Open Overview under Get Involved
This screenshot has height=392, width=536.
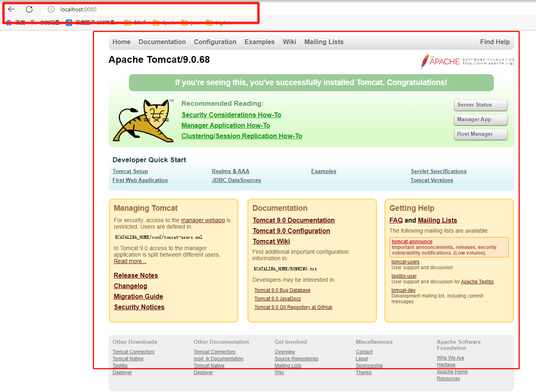(285, 352)
